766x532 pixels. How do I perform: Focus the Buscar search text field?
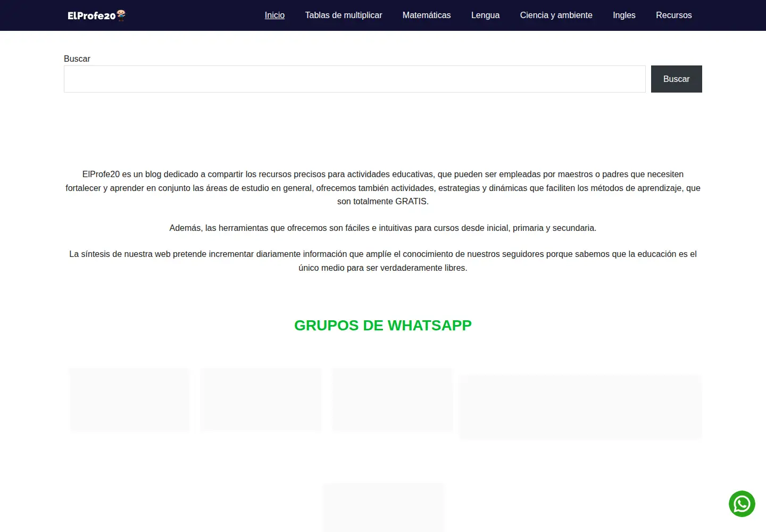pyautogui.click(x=355, y=79)
